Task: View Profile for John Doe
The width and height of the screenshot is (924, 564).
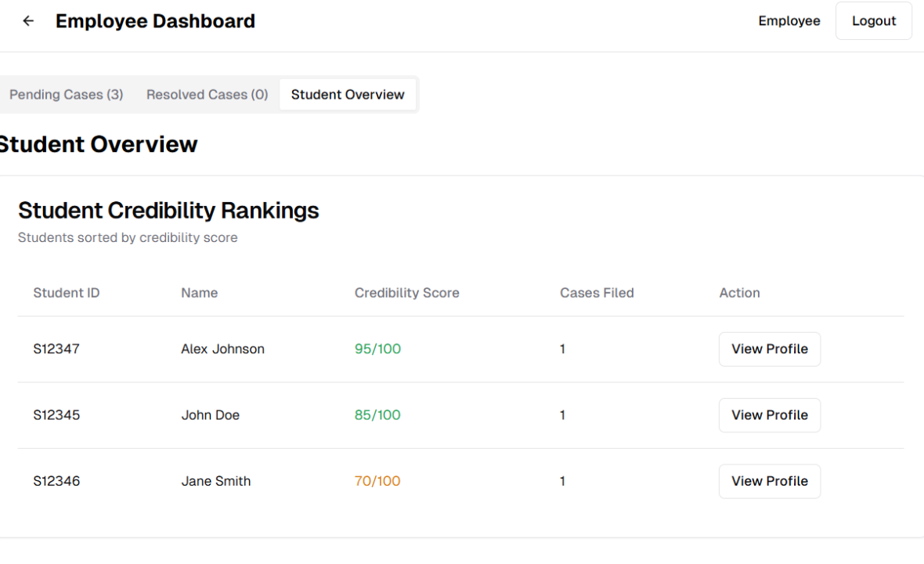Action: point(769,415)
